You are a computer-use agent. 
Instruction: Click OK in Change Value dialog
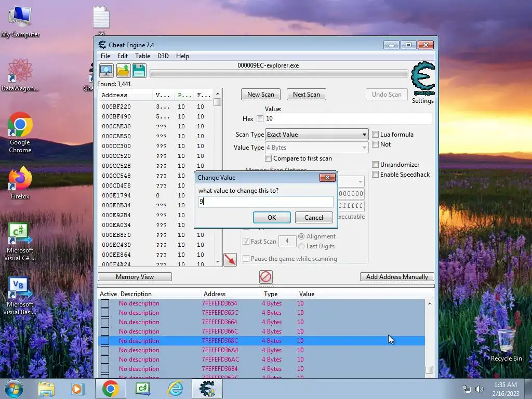point(272,218)
